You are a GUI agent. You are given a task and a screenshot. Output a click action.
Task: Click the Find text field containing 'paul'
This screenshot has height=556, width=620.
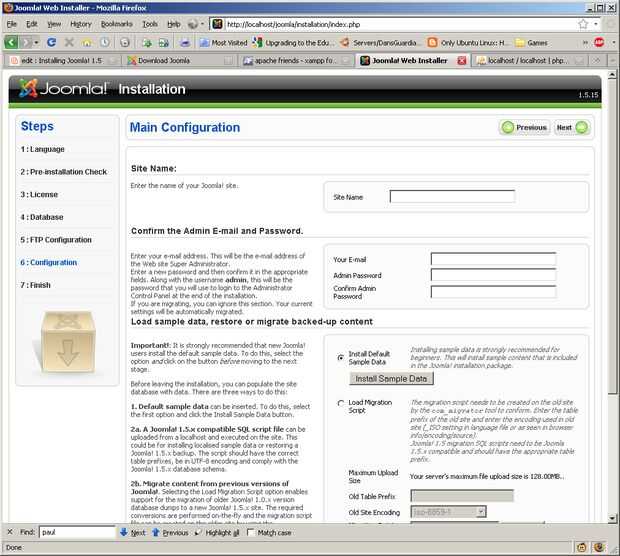[x=77, y=532]
